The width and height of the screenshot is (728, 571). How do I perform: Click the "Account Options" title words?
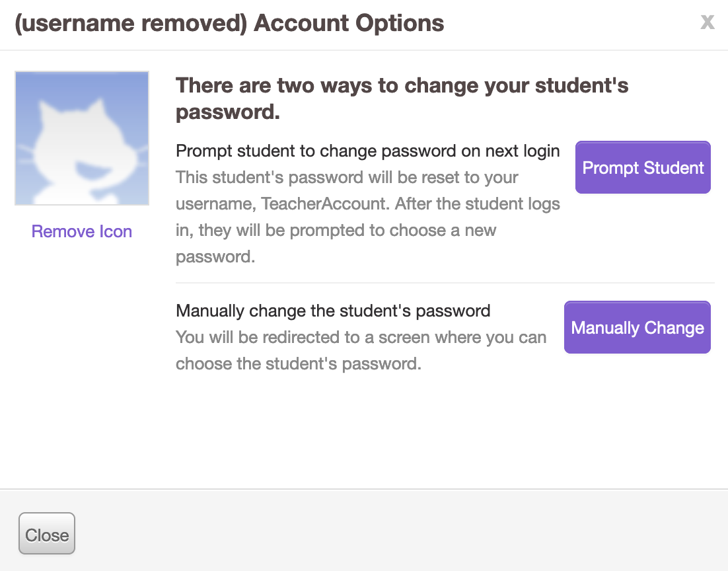349,24
